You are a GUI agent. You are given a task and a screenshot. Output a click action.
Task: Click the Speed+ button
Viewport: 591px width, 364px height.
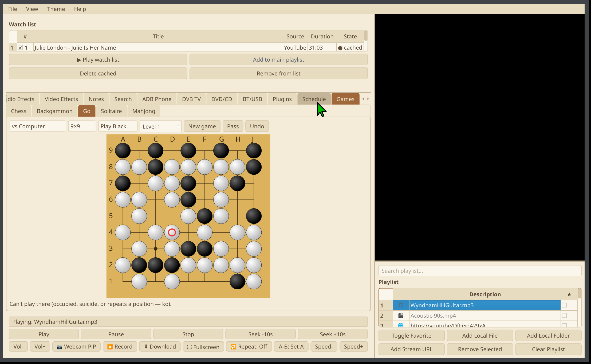(x=353, y=346)
